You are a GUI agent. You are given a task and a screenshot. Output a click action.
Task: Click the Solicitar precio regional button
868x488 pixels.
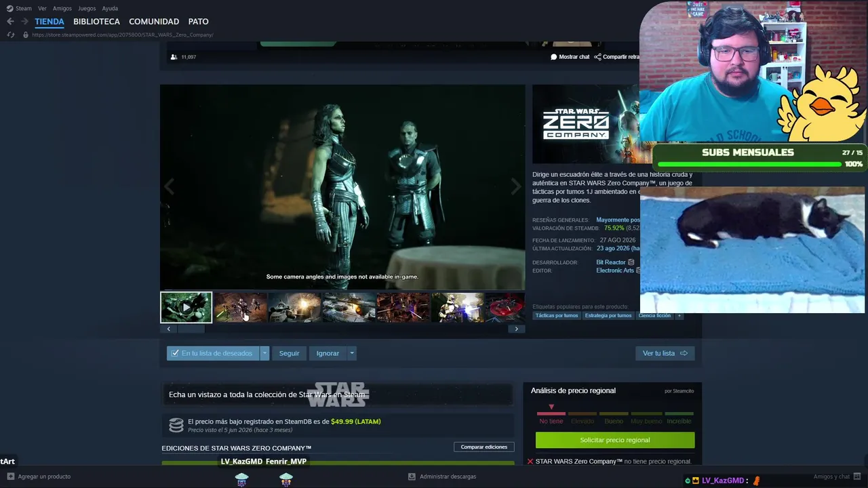[615, 440]
